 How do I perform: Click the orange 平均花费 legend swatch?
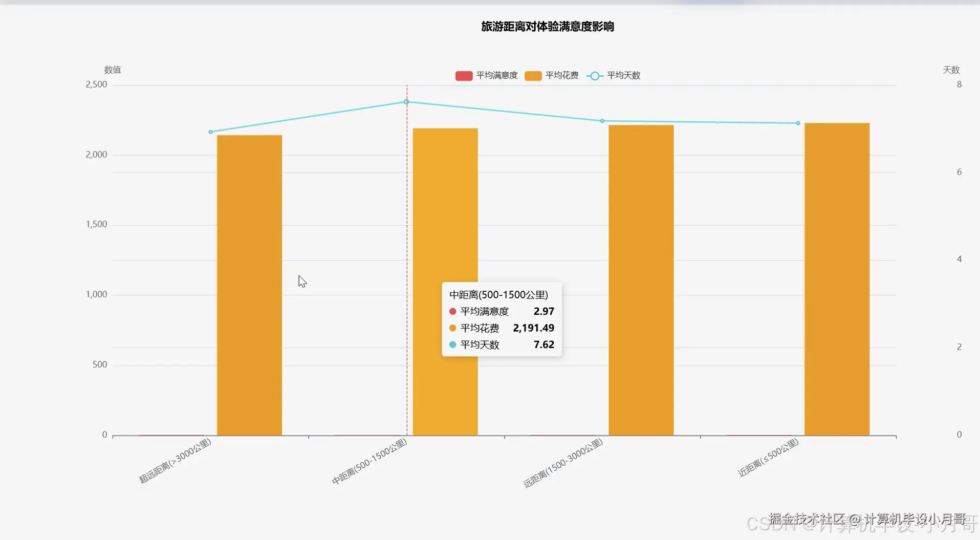(x=533, y=76)
